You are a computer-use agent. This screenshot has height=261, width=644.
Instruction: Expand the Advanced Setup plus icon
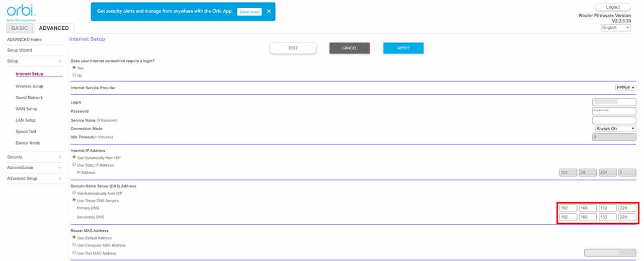(60, 178)
